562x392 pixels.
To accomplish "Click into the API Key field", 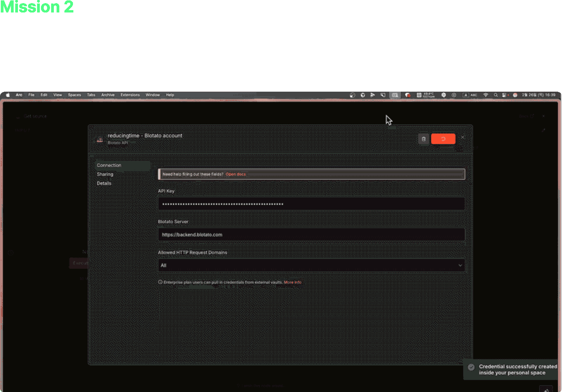I will (x=311, y=204).
